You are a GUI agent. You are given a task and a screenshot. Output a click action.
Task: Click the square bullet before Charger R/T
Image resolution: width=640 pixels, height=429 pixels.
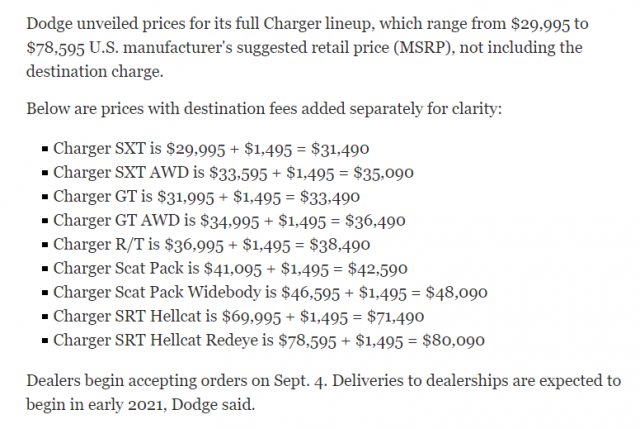[46, 245]
